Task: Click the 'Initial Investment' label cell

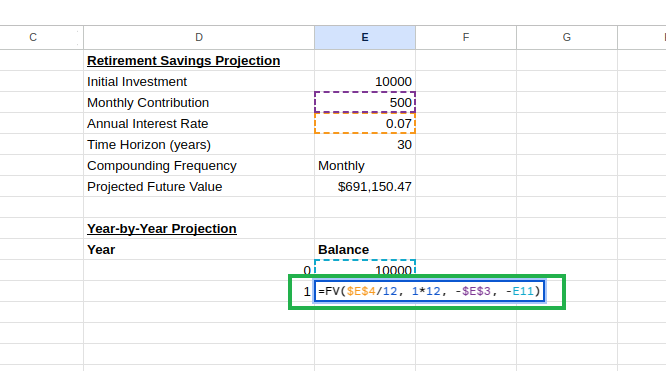Action: coord(199,81)
